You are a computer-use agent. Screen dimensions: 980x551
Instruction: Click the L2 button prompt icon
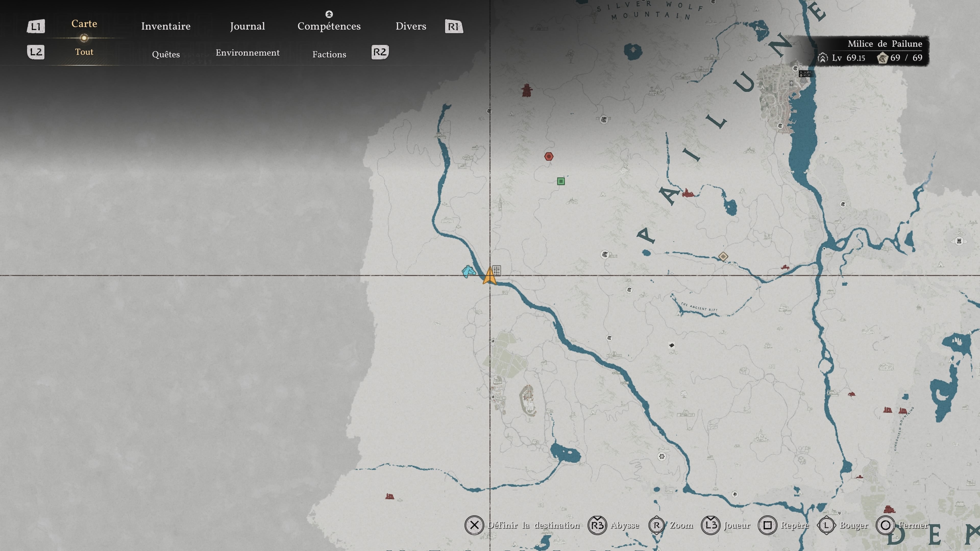(36, 52)
